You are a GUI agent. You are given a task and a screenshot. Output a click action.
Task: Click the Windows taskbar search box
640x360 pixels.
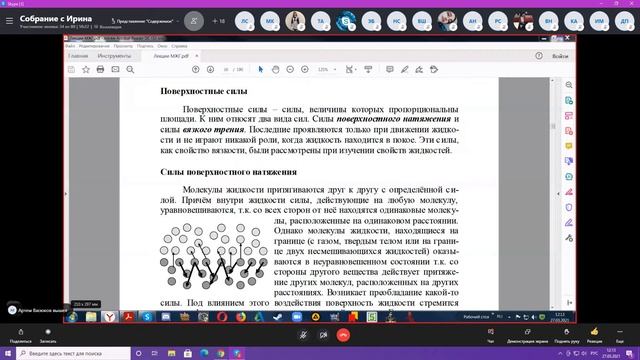pyautogui.click(x=73, y=353)
